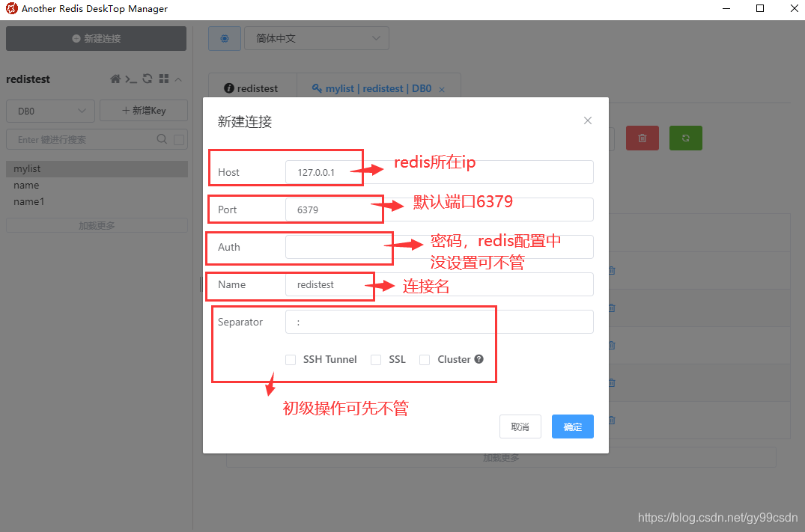The image size is (805, 532).
Task: Click the 加载更多 button in sidebar
Action: (x=97, y=226)
